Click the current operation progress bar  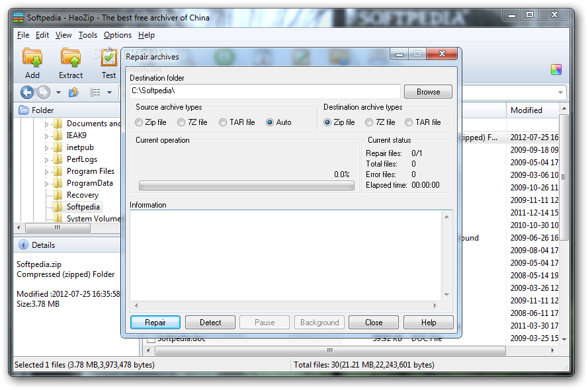(x=246, y=186)
